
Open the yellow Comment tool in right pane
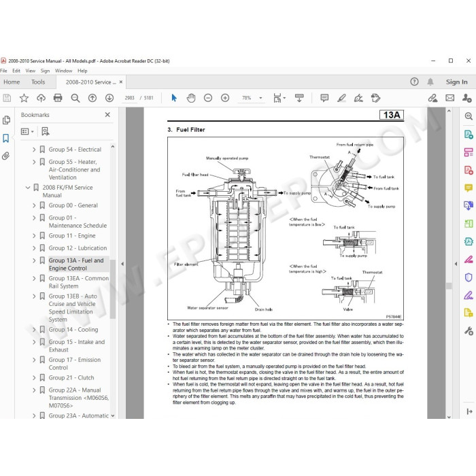pyautogui.click(x=469, y=188)
